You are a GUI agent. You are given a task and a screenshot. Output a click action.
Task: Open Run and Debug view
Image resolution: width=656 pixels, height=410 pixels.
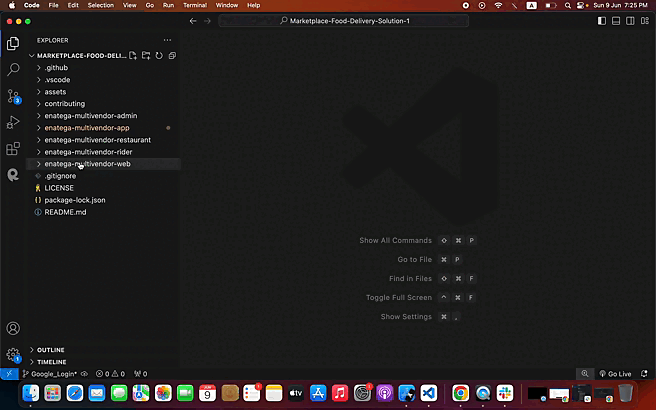pyautogui.click(x=13, y=122)
